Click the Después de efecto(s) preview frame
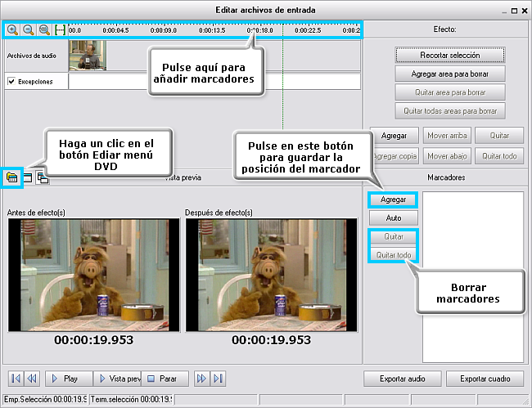 click(x=271, y=276)
